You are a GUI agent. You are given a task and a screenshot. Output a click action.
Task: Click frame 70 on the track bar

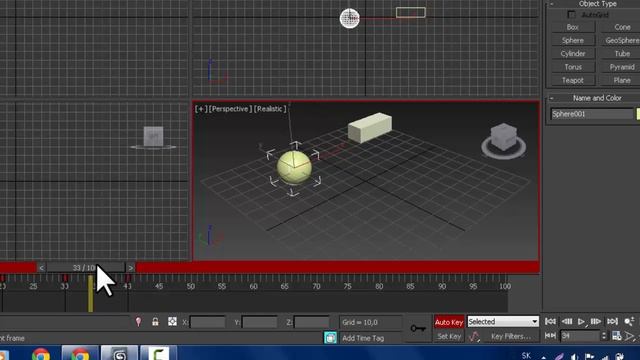tap(316, 286)
